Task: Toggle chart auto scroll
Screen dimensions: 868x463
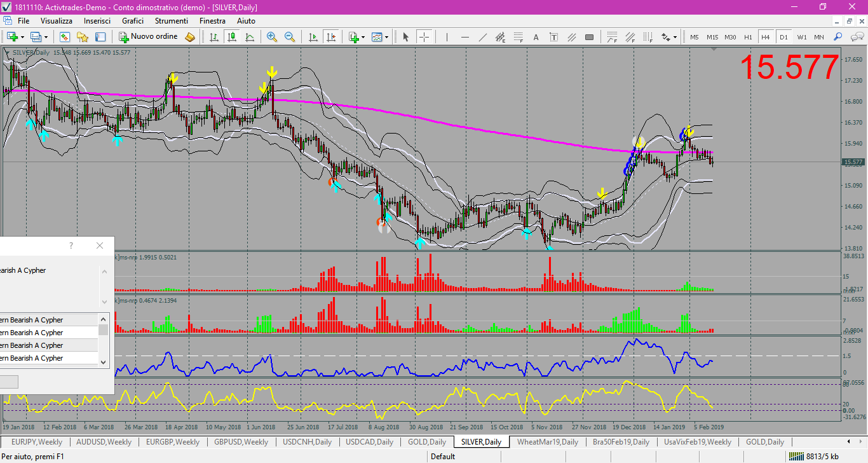Action: click(x=313, y=37)
